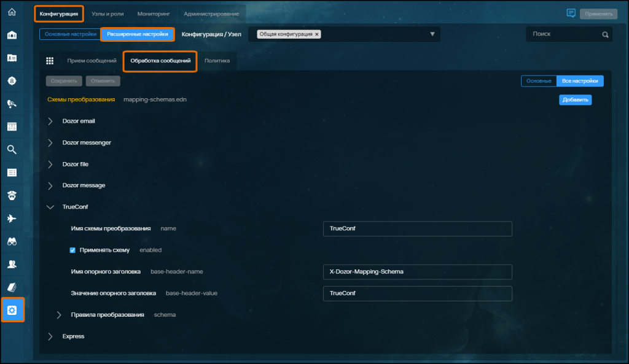
Task: Remove the Общая конфигурация tag
Action: pos(317,34)
